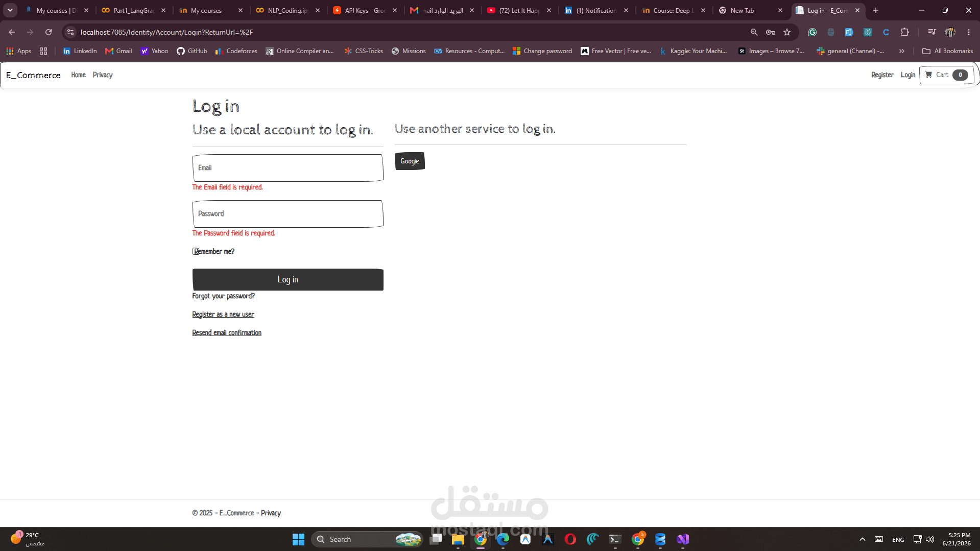This screenshot has height=551, width=980.
Task: Open site information icon in address bar
Action: tap(70, 32)
